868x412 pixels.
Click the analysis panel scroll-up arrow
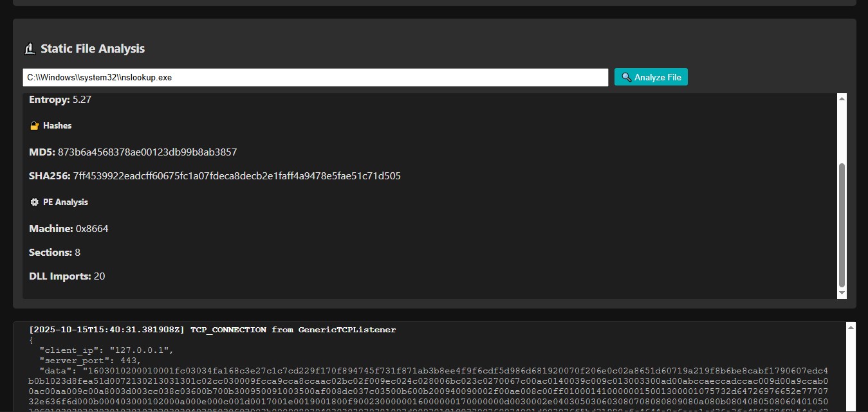(842, 98)
